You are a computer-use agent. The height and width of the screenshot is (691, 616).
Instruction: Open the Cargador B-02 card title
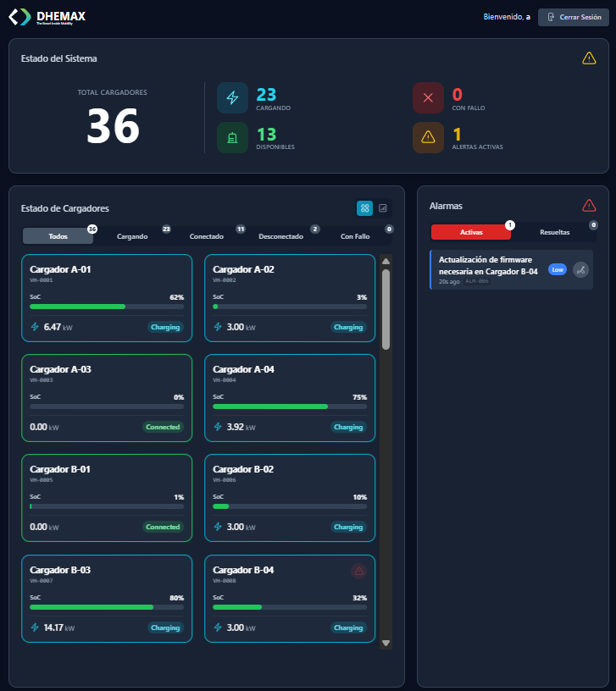[x=243, y=469]
